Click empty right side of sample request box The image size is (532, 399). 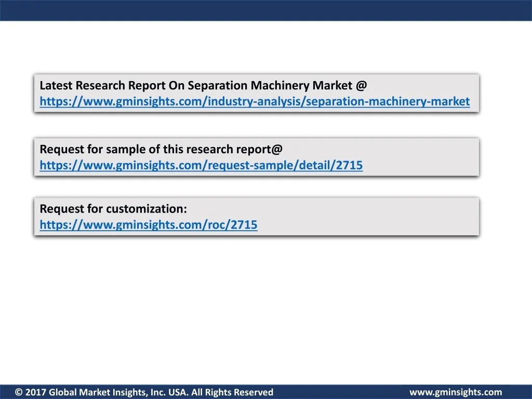[x=431, y=157]
